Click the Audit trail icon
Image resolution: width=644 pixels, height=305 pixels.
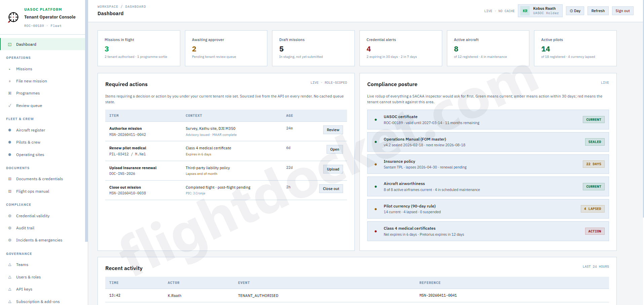point(10,228)
